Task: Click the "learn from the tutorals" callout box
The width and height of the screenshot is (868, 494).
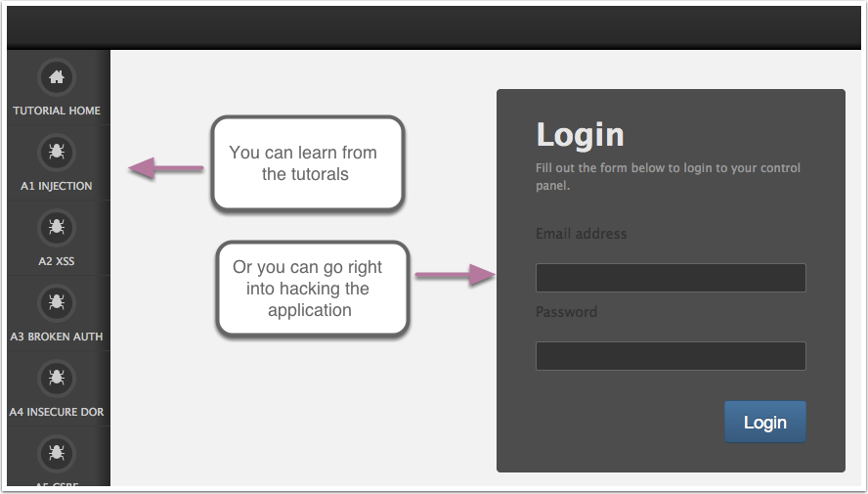Action: click(307, 163)
